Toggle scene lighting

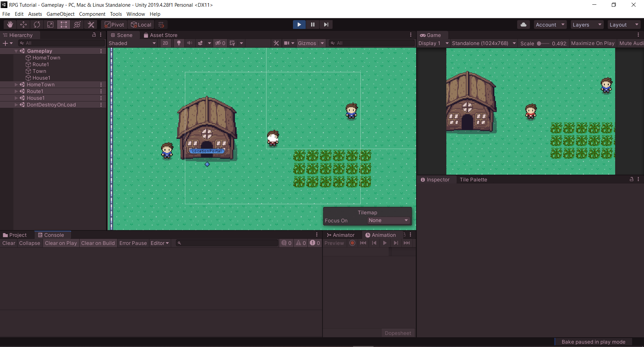[179, 43]
